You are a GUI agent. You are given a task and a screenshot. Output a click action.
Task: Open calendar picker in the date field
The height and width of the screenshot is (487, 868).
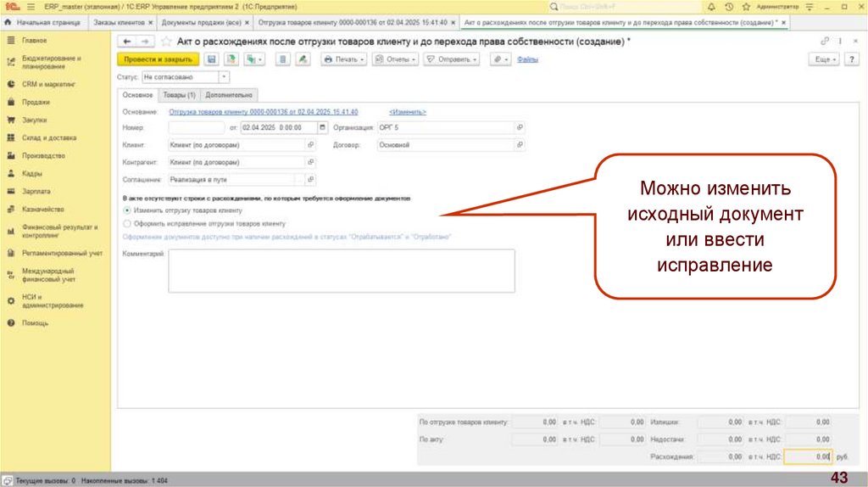pyautogui.click(x=322, y=128)
